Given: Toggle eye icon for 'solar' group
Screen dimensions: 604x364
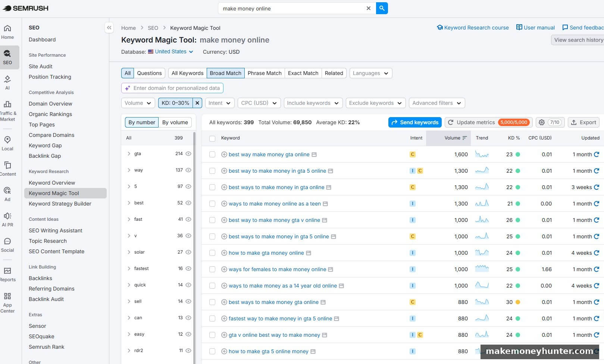Looking at the screenshot, I should click(x=188, y=252).
